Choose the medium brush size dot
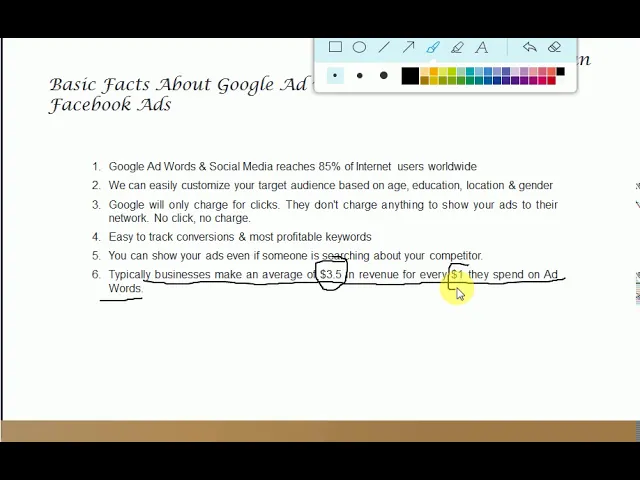640x480 pixels. pyautogui.click(x=359, y=76)
